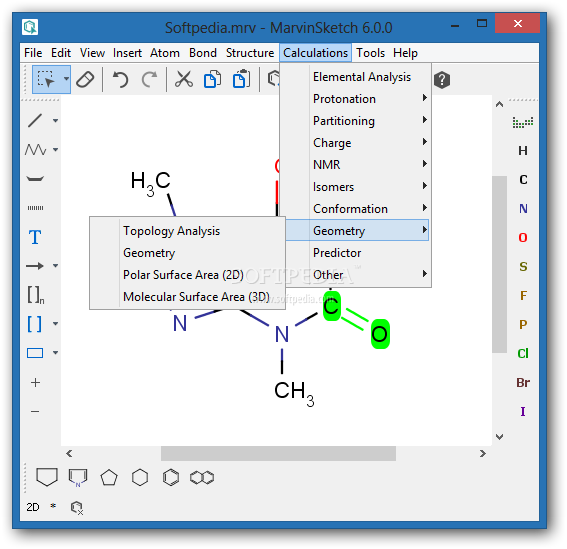This screenshot has width=567, height=549.
Task: Click the Copy icon
Action: point(213,79)
